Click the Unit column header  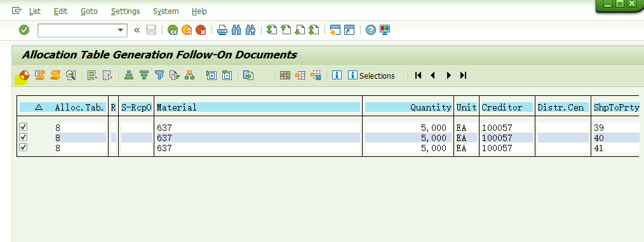coord(467,107)
